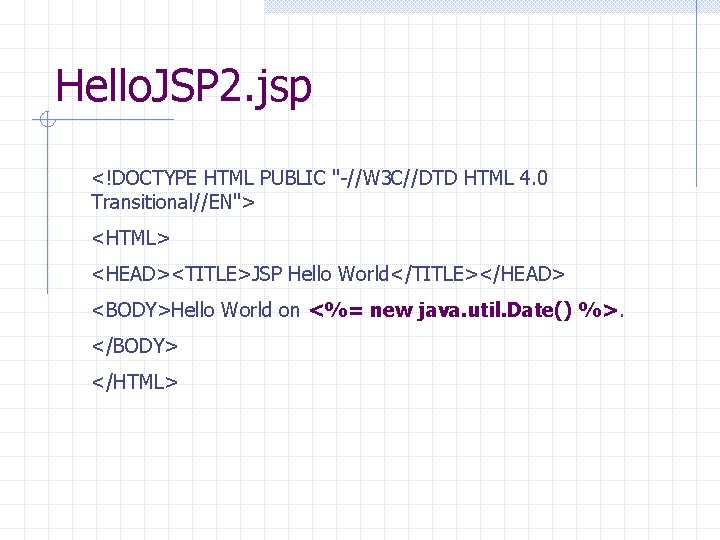Image resolution: width=720 pixels, height=540 pixels.
Task: Click the slide title HelloJSP2.jsp
Action: click(184, 87)
